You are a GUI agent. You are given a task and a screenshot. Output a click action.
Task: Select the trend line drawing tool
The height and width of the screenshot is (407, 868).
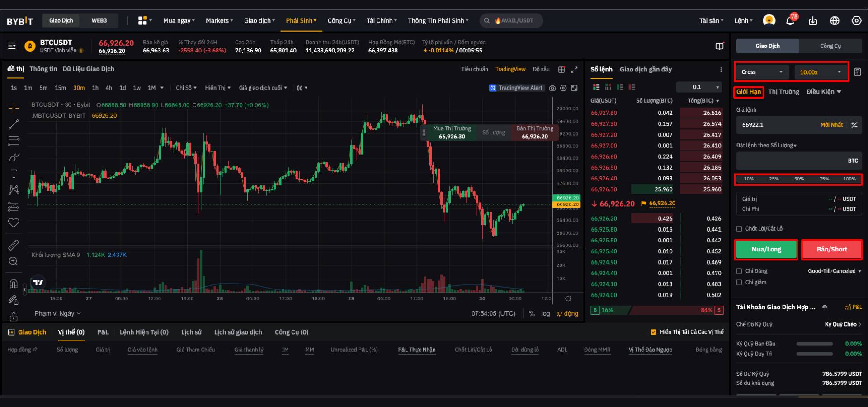14,124
